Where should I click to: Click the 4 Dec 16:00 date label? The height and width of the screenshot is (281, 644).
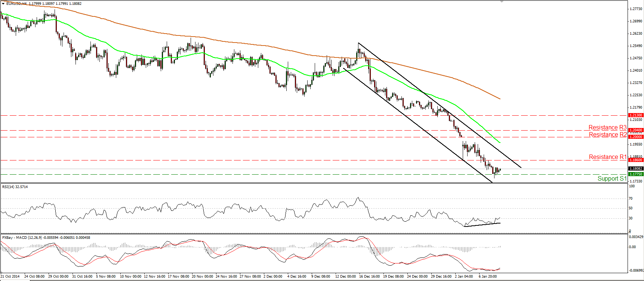click(297, 277)
